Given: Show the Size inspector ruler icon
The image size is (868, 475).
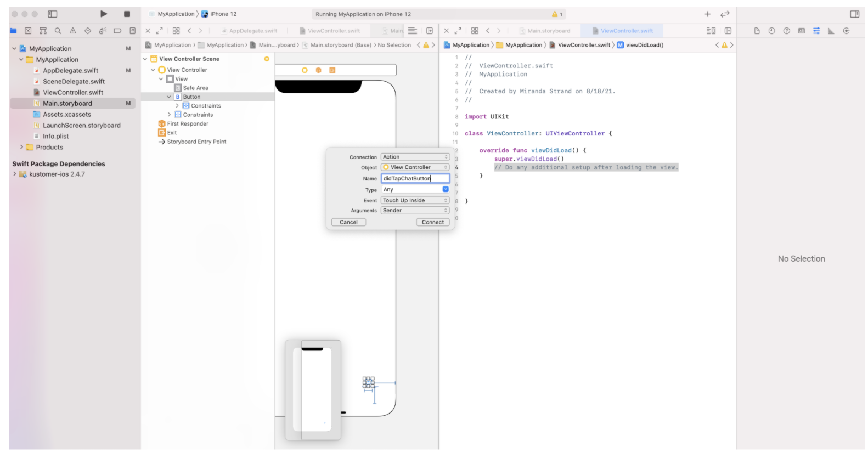Looking at the screenshot, I should (831, 31).
